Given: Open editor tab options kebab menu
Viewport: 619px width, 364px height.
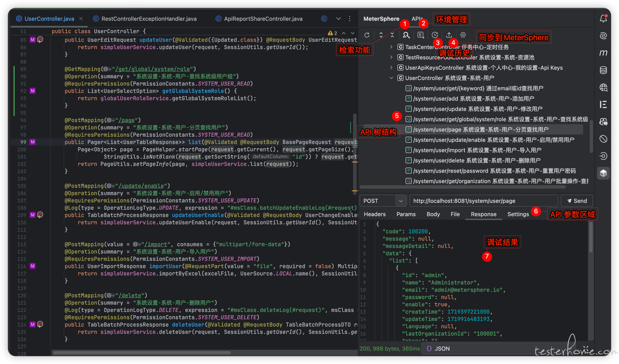Looking at the screenshot, I should coord(350,18).
